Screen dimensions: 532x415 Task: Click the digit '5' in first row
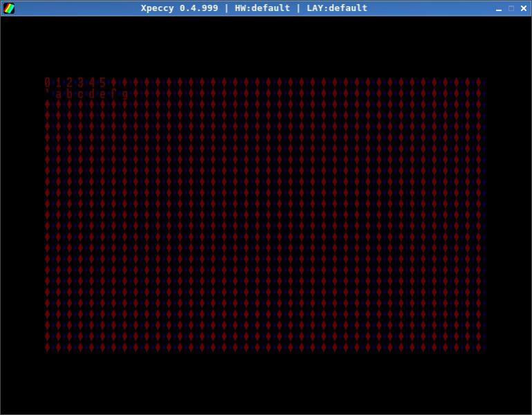tap(103, 82)
